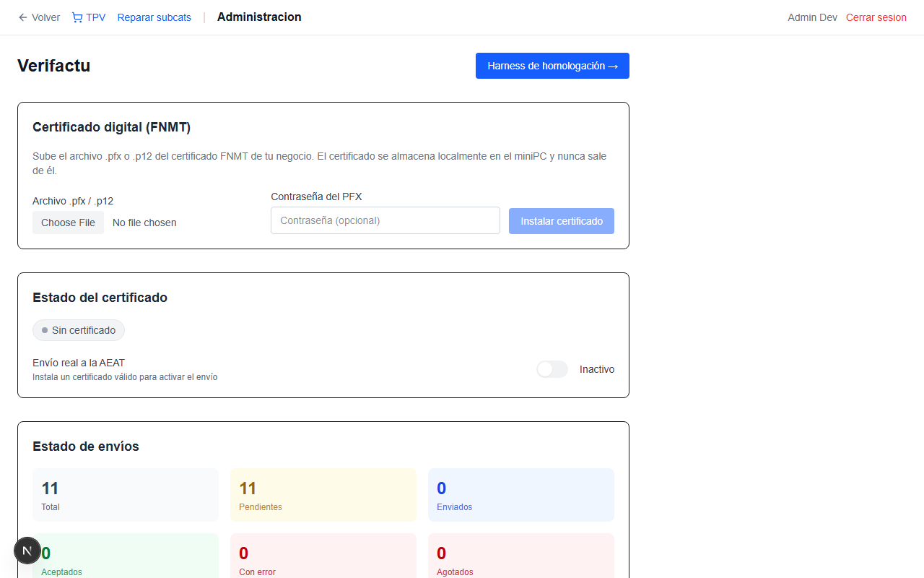Open Harness de homologación page
The image size is (924, 578).
[x=552, y=66]
